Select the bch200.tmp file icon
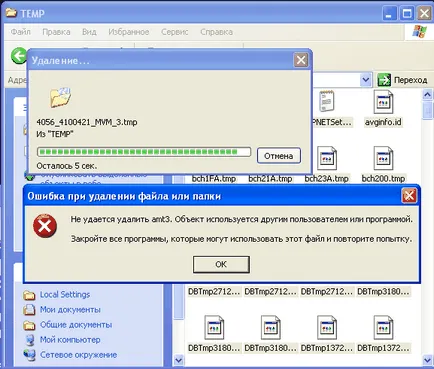The height and width of the screenshot is (369, 434). 383,159
